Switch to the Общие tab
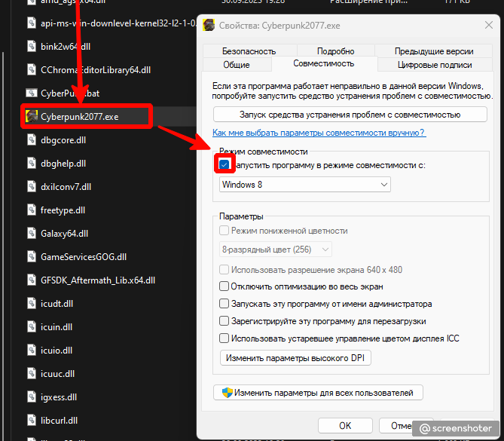This screenshot has height=441, width=504. coord(237,65)
